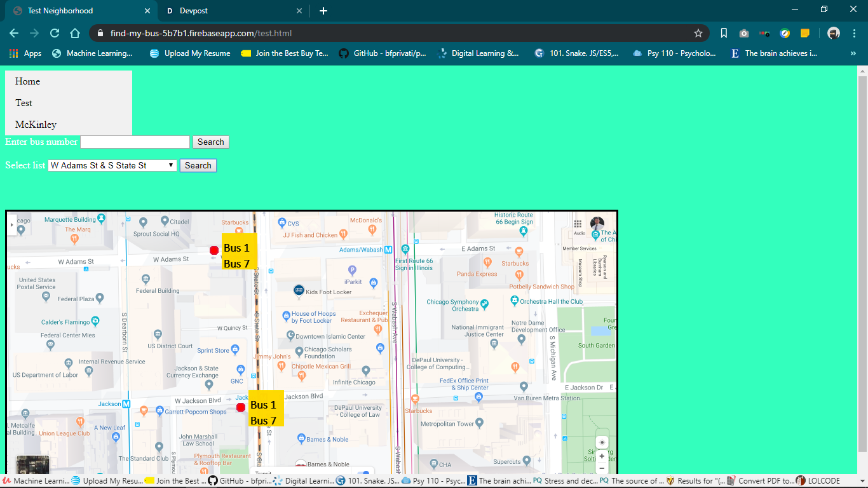Image resolution: width=868 pixels, height=488 pixels.
Task: Click Search next to the stop list
Action: coord(198,165)
